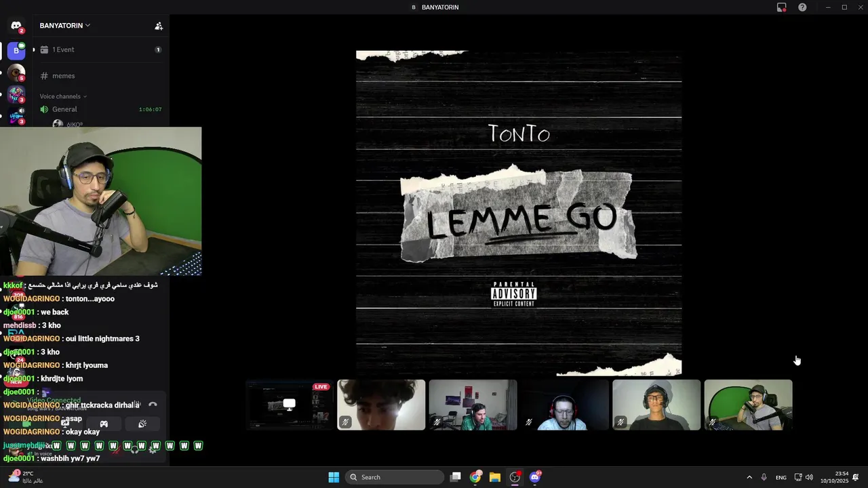
Task: Open the weather widget showing 21°C
Action: tap(26, 477)
